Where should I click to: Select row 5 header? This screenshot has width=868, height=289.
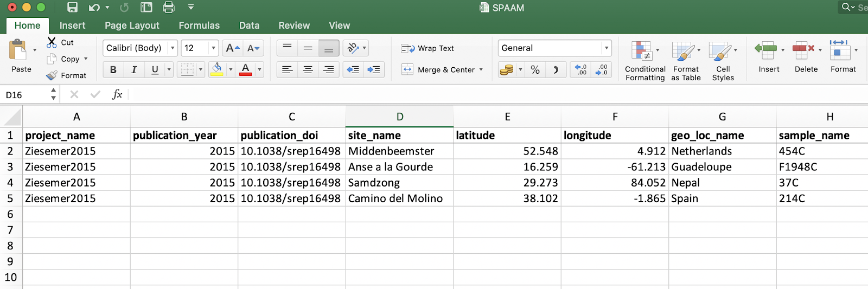point(10,198)
